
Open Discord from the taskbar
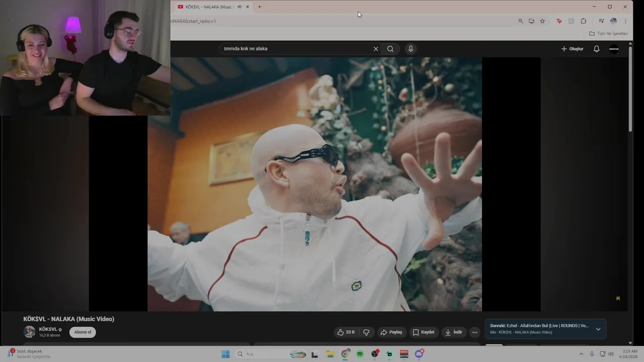coord(419,354)
